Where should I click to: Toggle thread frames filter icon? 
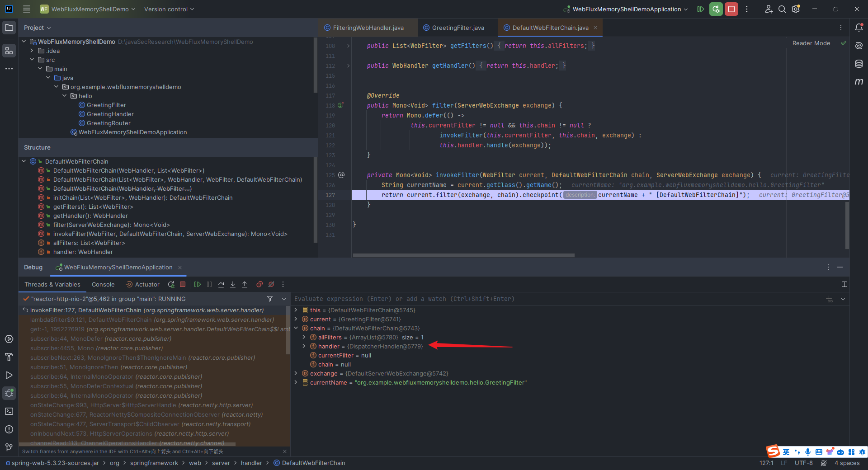(x=270, y=299)
